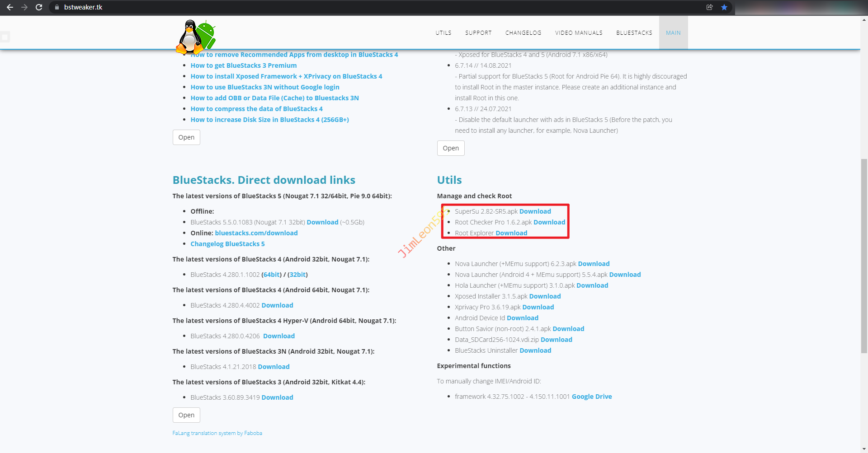Screen dimensions: 868x453
Task: Click the share page icon
Action: pyautogui.click(x=709, y=7)
